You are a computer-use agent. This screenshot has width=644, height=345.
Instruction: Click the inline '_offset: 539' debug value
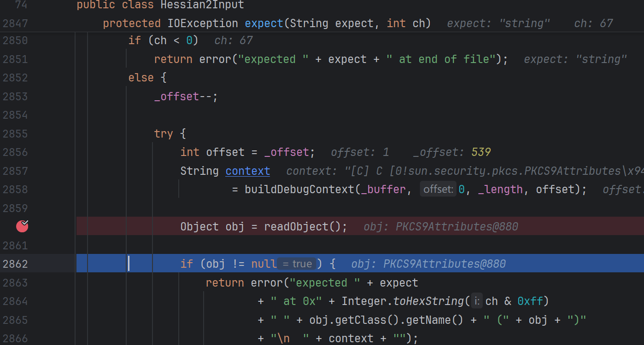(451, 152)
